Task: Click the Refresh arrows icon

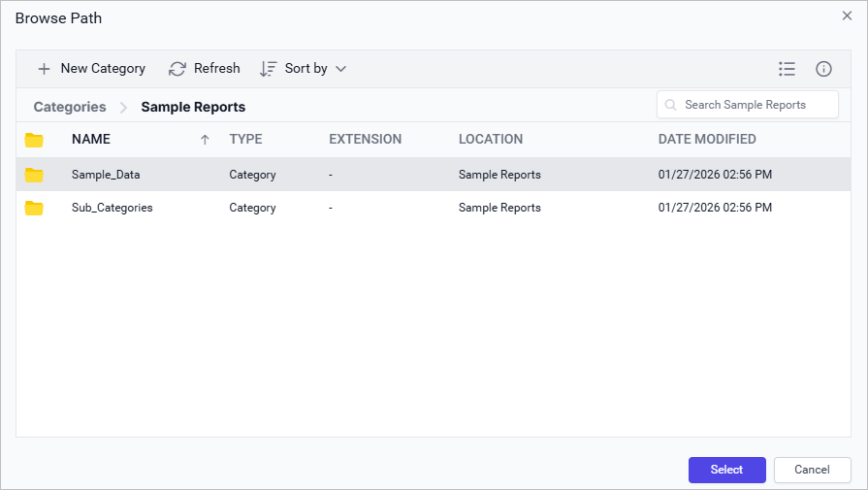Action: [177, 69]
